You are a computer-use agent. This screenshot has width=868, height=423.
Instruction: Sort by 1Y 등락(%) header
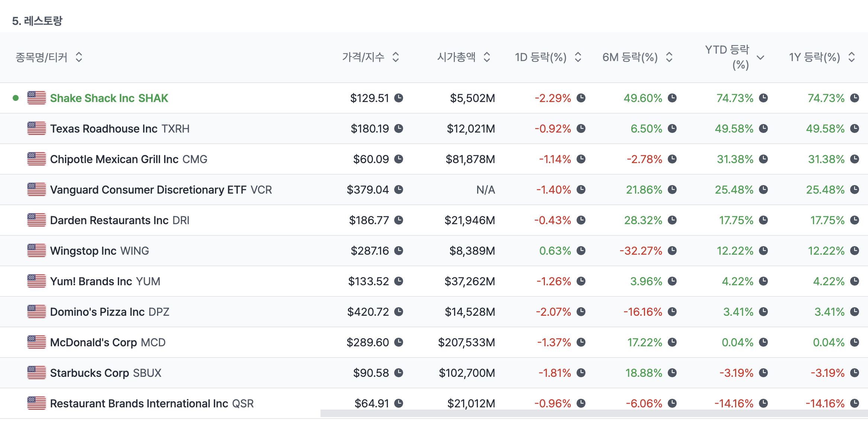(852, 57)
